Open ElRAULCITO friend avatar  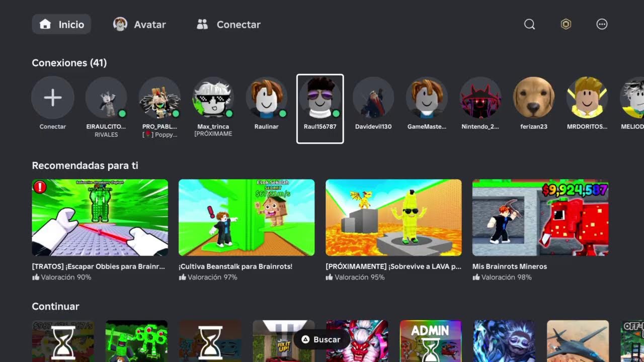pyautogui.click(x=106, y=98)
